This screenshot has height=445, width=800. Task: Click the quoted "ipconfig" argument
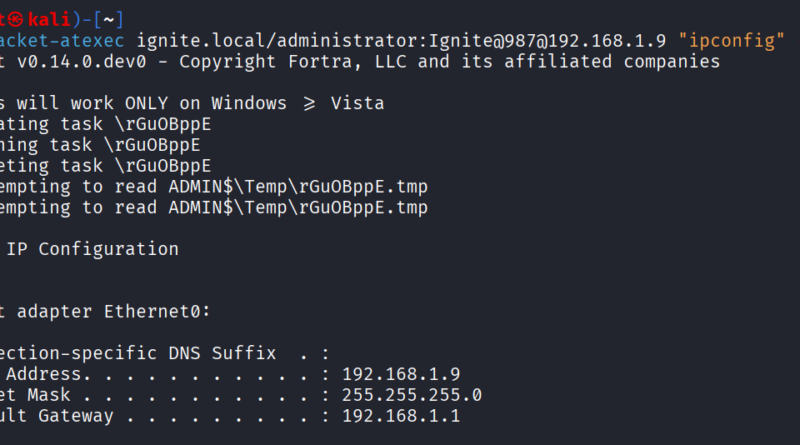[731, 41]
